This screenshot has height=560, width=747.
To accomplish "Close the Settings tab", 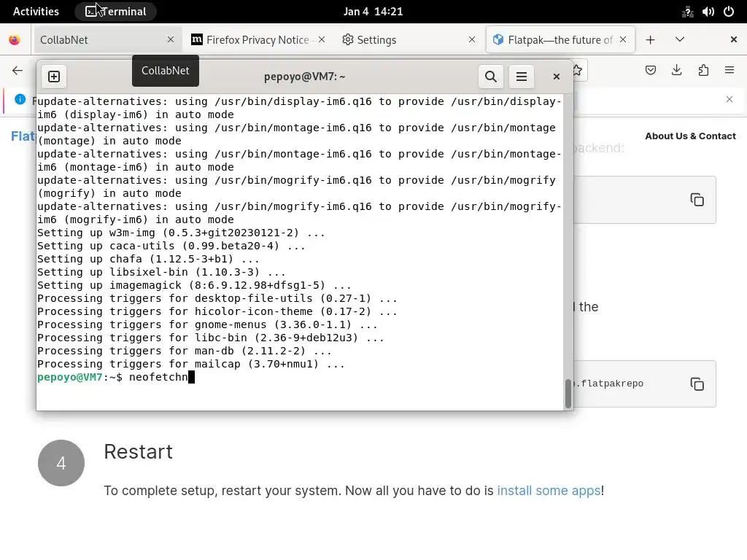I will (472, 39).
